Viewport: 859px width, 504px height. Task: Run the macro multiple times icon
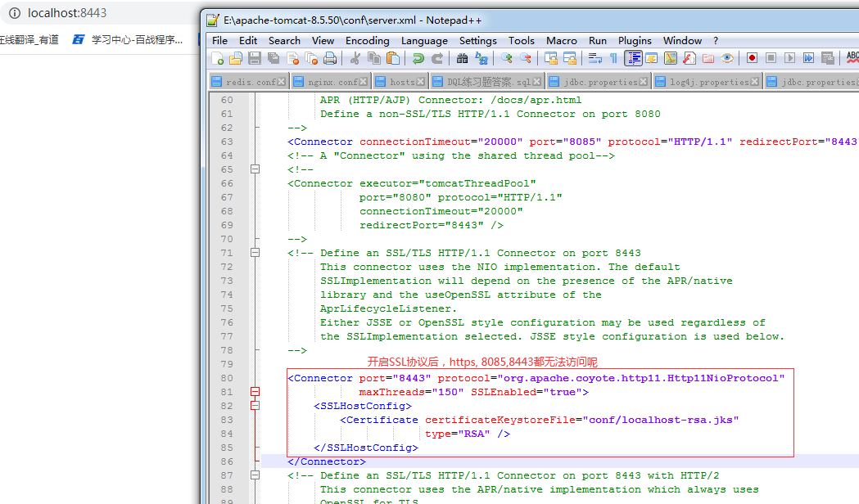[808, 58]
